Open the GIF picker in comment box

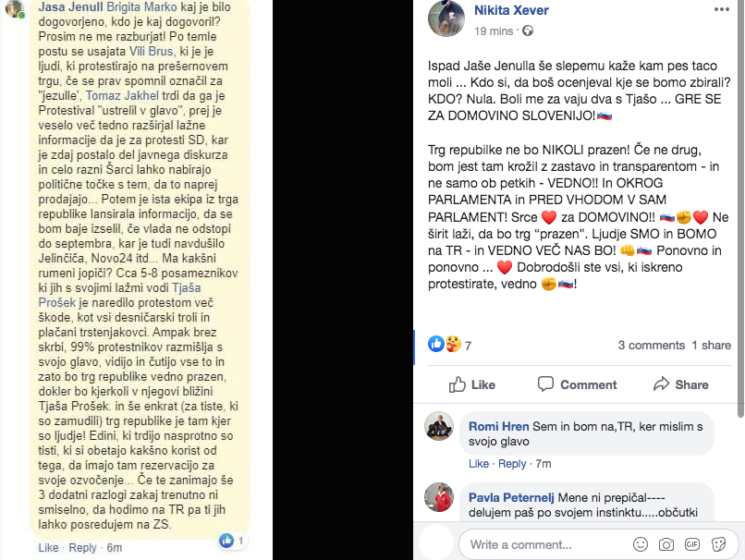[691, 544]
